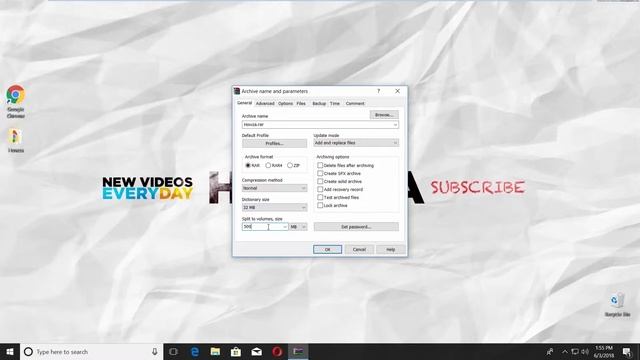This screenshot has width=640, height=360.
Task: Open the Action Center notifications icon
Action: [627, 351]
